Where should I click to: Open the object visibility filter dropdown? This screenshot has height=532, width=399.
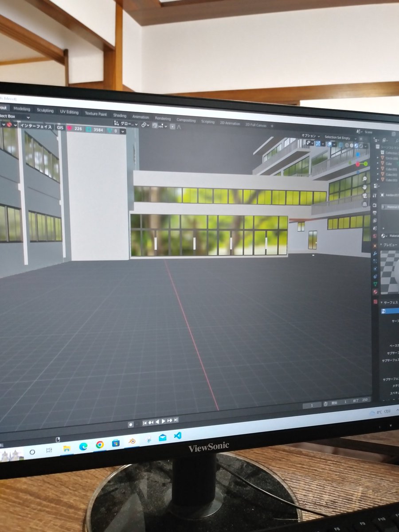(310, 143)
